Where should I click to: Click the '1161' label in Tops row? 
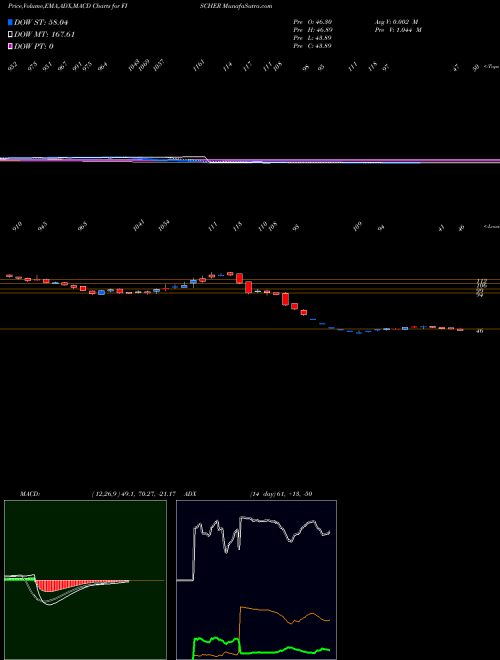tap(199, 66)
